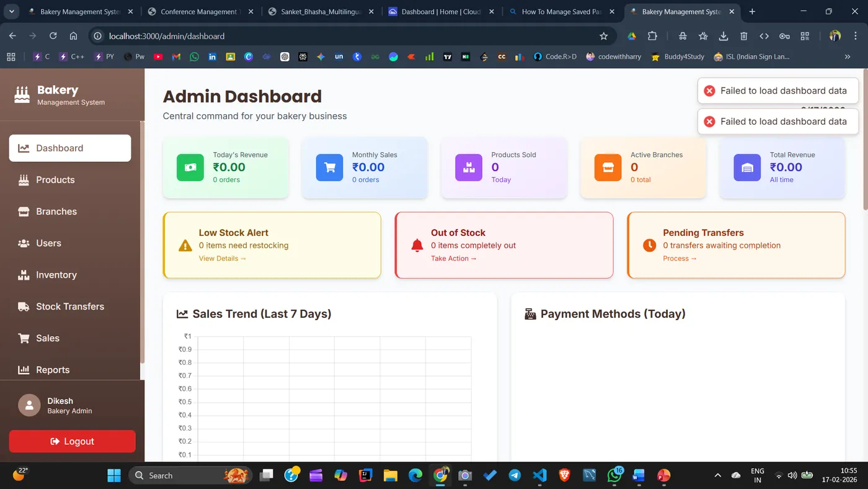This screenshot has height=489, width=868.
Task: Open Reports in the sidebar
Action: point(70,370)
